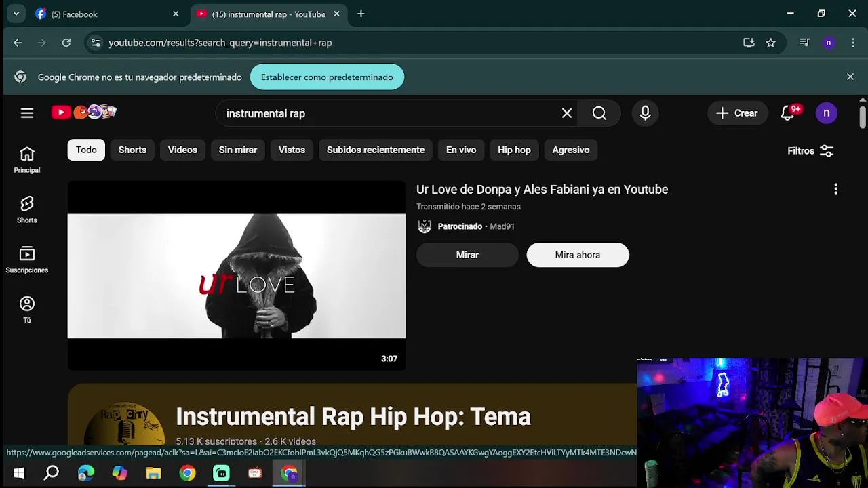868x488 pixels.
Task: Clear the search box with the X
Action: [567, 113]
